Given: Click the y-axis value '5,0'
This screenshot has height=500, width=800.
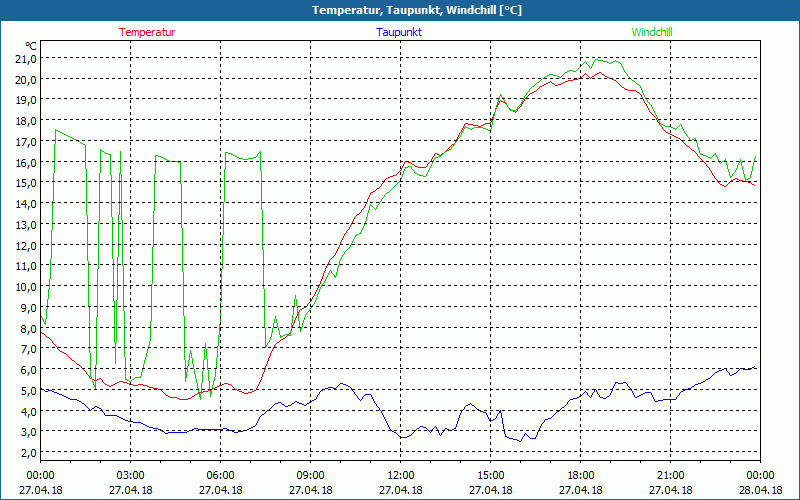Looking at the screenshot, I should (29, 391).
